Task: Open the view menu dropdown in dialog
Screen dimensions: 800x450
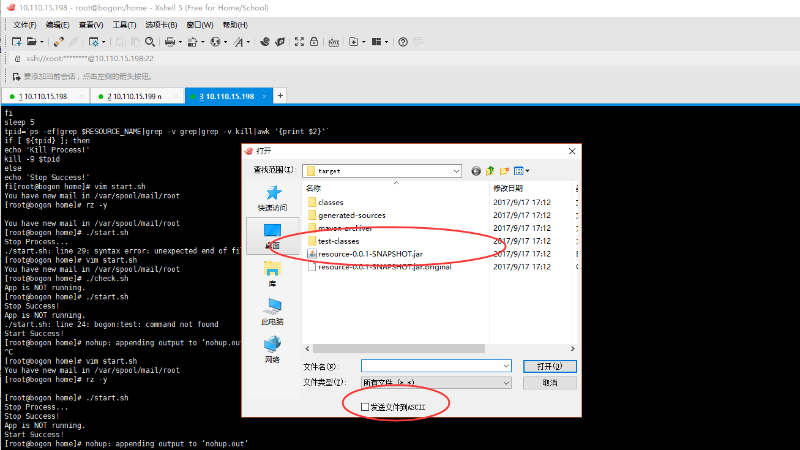Action: pos(524,171)
